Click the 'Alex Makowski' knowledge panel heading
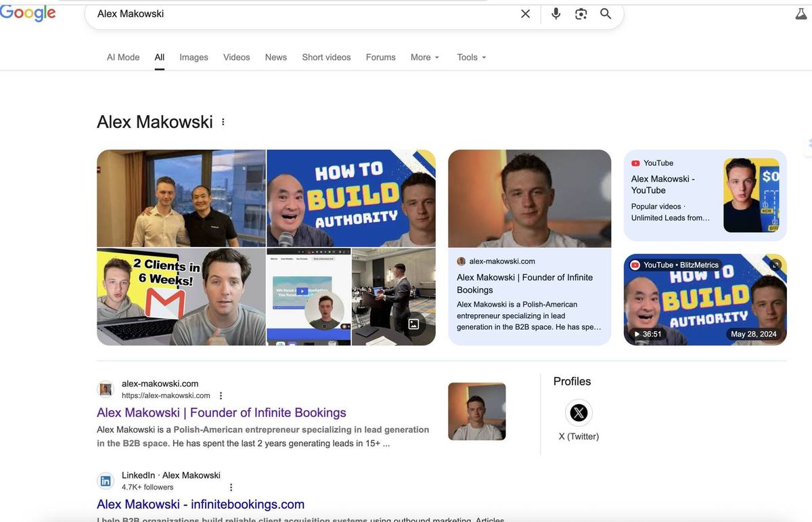This screenshot has height=522, width=812. 155,122
